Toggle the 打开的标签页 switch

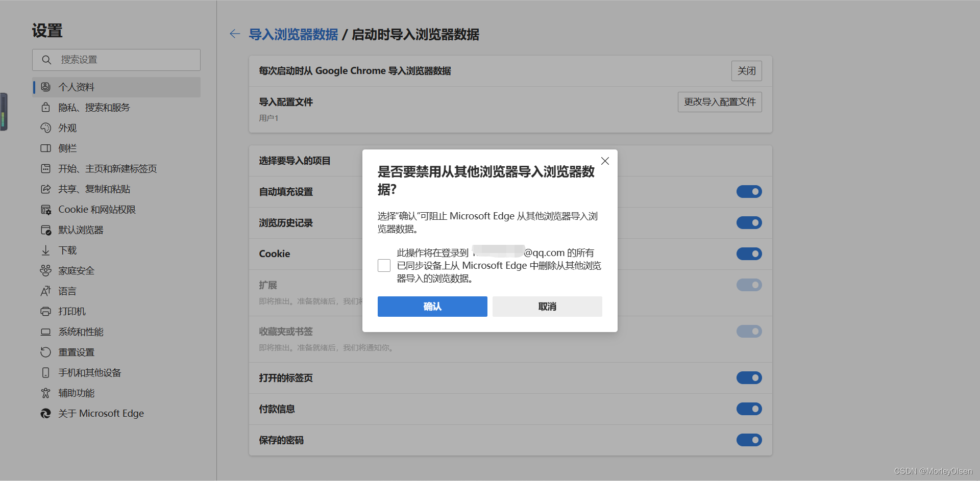tap(749, 378)
